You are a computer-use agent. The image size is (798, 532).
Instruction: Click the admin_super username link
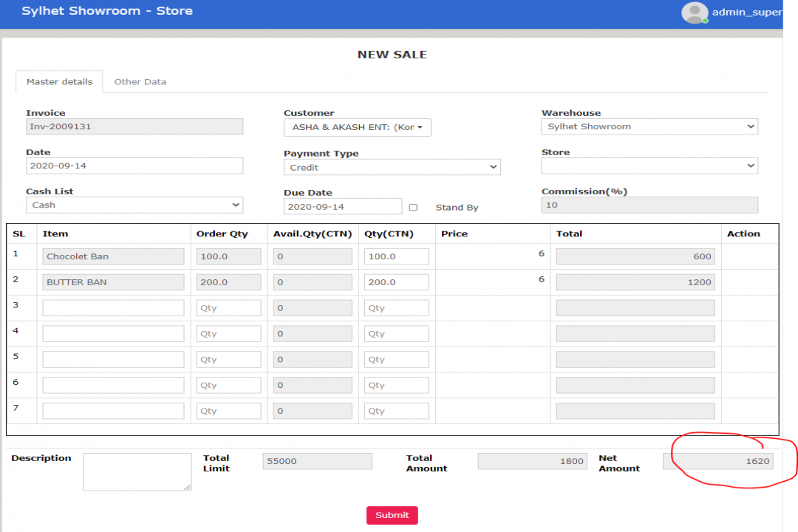click(x=746, y=13)
